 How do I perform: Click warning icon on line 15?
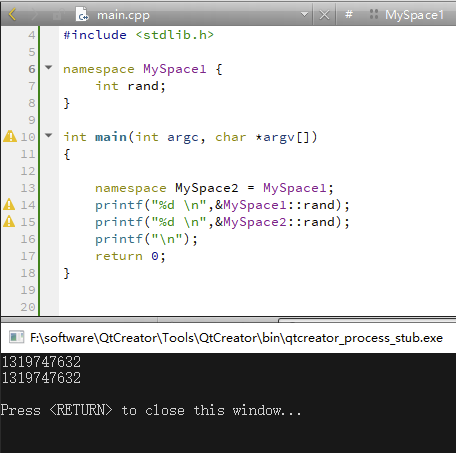coord(9,221)
